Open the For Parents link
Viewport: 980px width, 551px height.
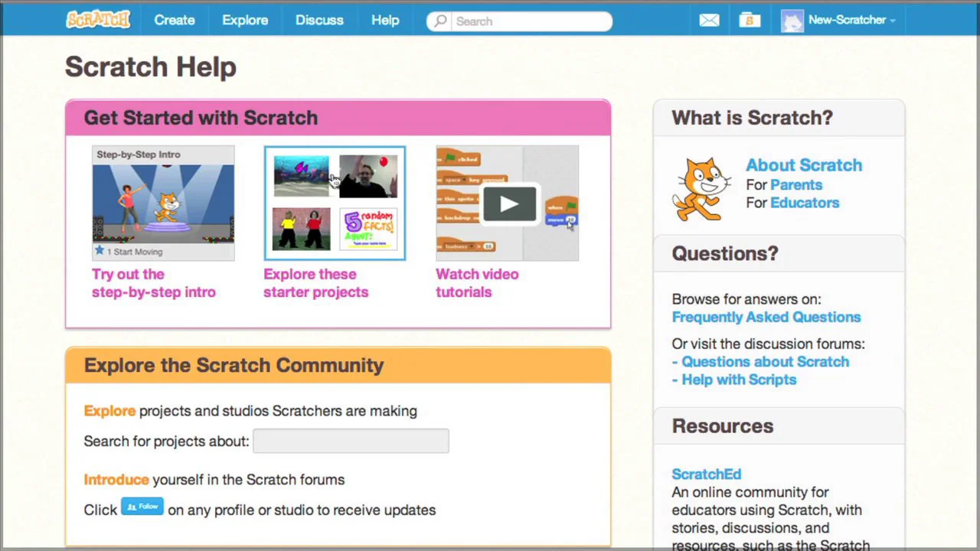point(796,184)
